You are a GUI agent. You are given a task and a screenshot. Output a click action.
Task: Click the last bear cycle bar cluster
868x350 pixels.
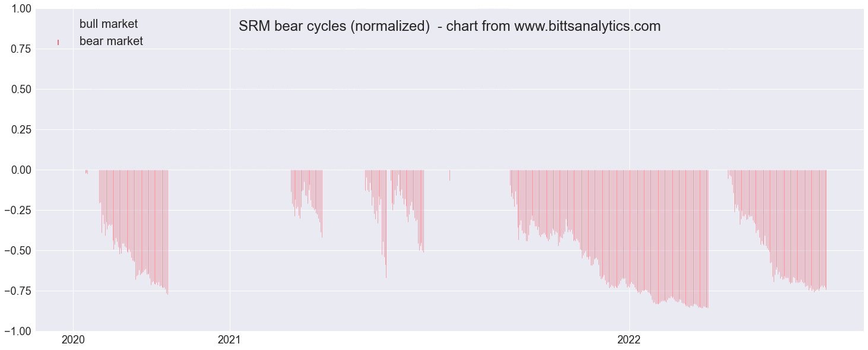[777, 230]
